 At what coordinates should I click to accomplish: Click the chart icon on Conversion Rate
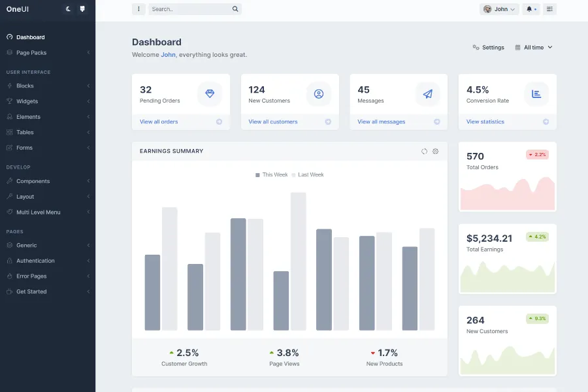point(536,94)
